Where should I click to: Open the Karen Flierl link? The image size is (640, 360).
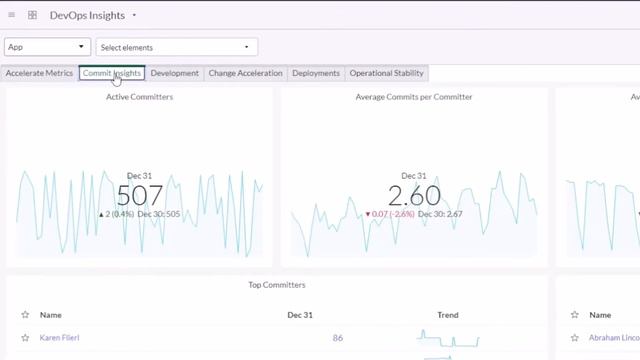click(x=60, y=338)
